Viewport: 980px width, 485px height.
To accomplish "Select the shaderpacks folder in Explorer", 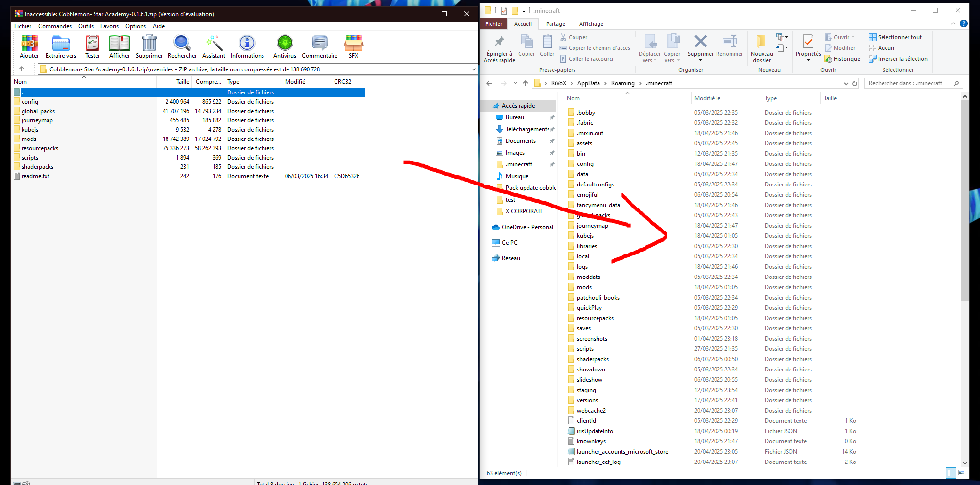I will coord(593,359).
